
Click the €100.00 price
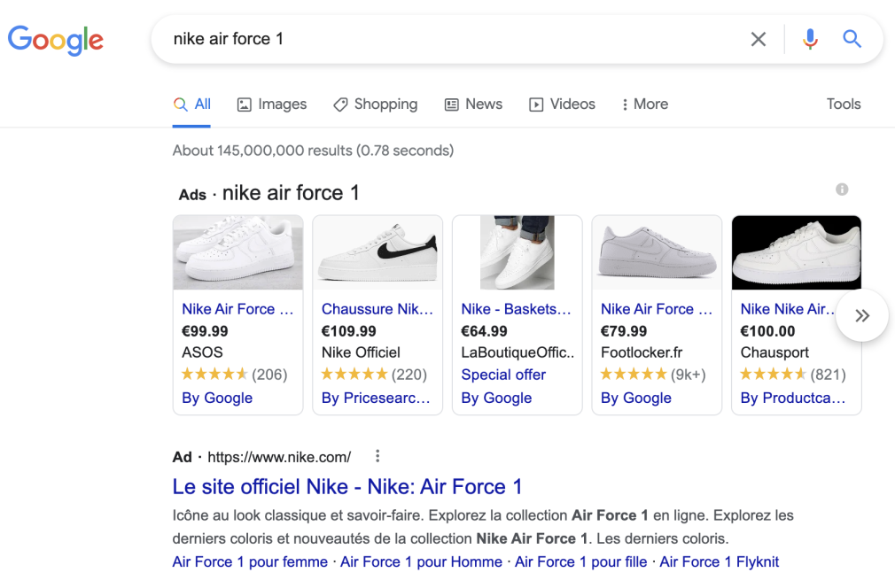coord(767,331)
